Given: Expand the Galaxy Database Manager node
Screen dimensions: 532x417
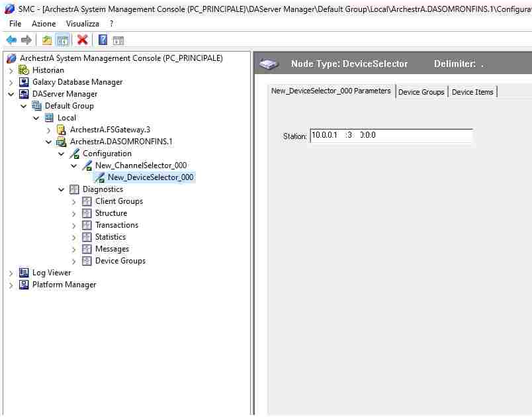Looking at the screenshot, I should click(11, 83).
